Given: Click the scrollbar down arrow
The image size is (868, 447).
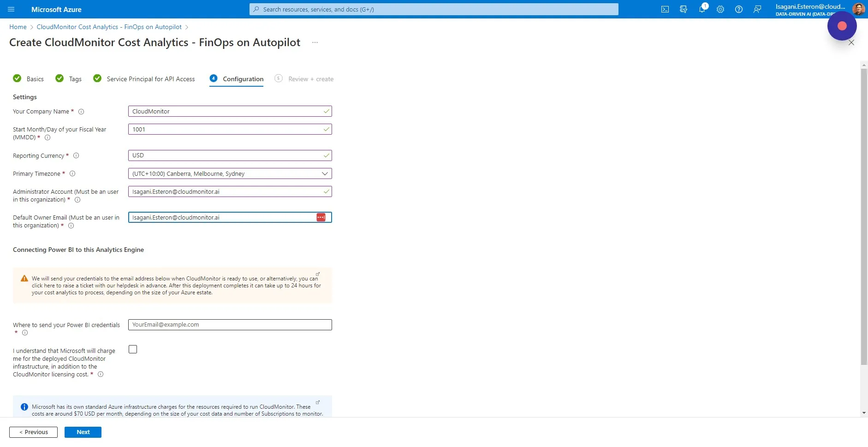Looking at the screenshot, I should pos(864,413).
